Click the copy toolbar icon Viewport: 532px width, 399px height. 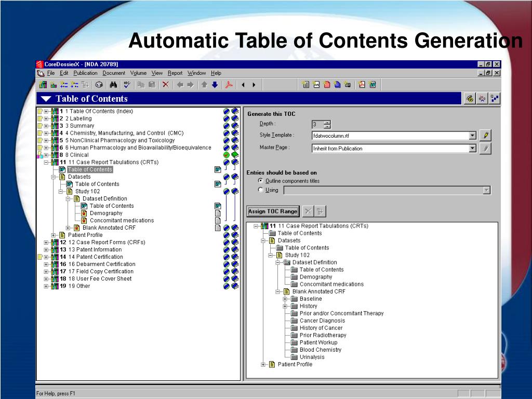(141, 85)
